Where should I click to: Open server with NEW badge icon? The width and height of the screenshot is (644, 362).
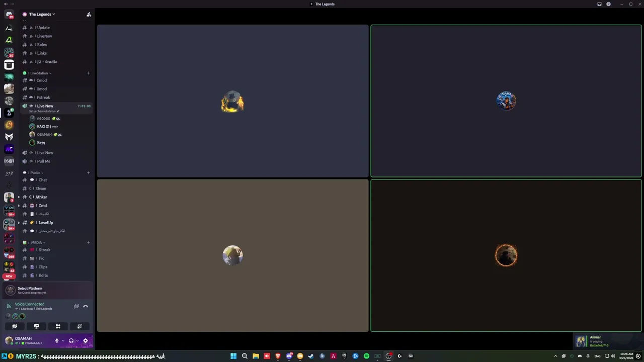tap(9, 275)
